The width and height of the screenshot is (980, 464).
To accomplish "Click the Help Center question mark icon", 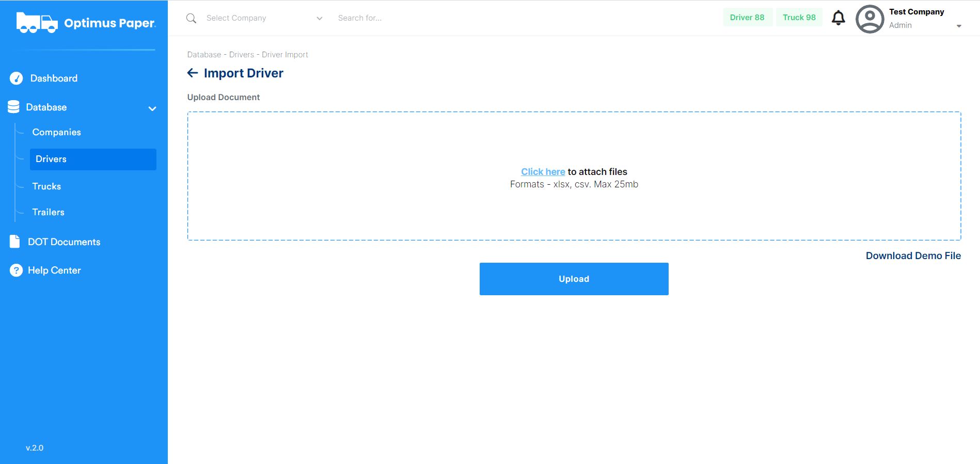I will click(x=16, y=270).
